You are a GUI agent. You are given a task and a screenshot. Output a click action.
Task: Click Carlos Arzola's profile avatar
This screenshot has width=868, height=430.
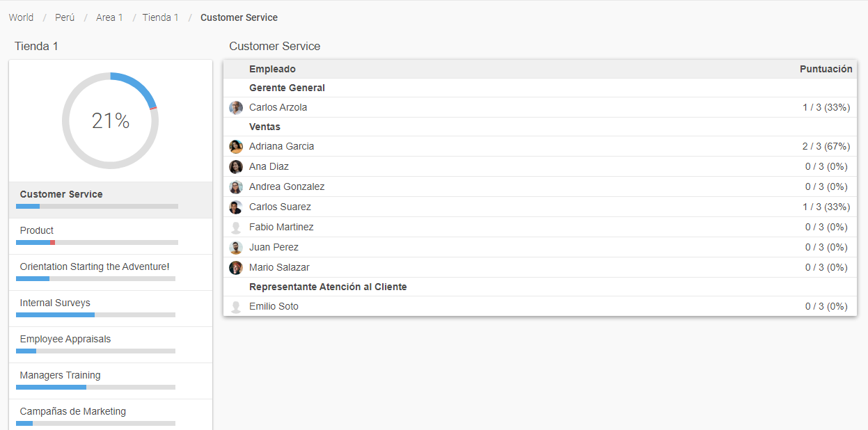pyautogui.click(x=236, y=108)
